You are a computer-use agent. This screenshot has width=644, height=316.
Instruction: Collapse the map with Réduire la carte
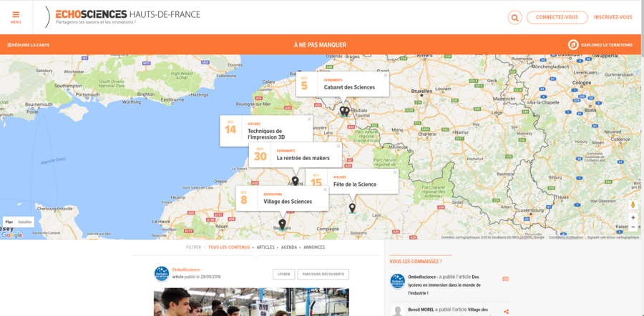tap(29, 45)
